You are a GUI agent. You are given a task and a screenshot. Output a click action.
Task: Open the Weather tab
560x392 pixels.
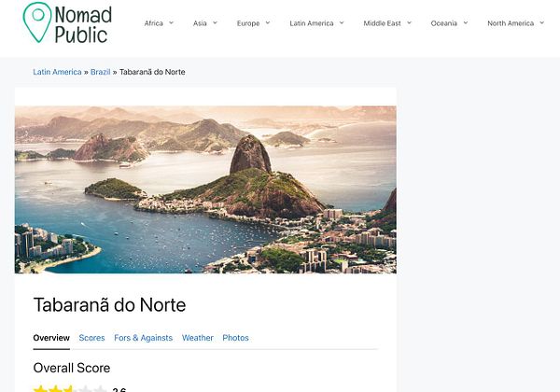click(198, 338)
